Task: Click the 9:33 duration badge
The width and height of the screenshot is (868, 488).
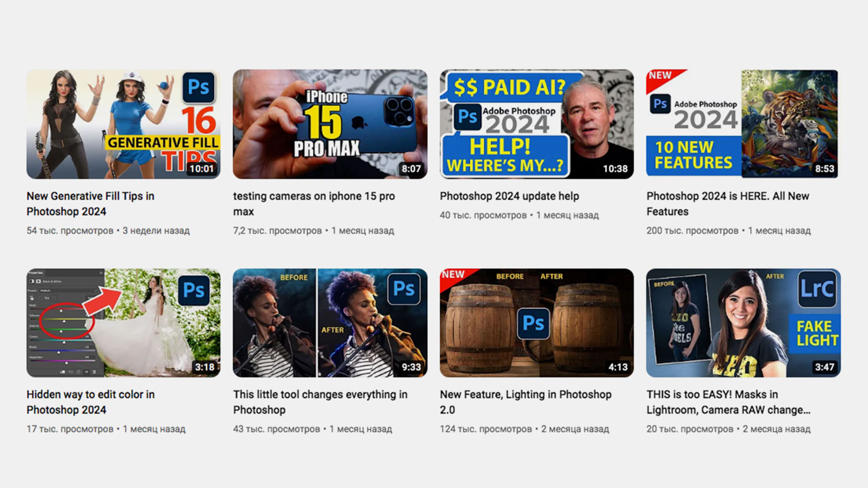Action: click(411, 367)
